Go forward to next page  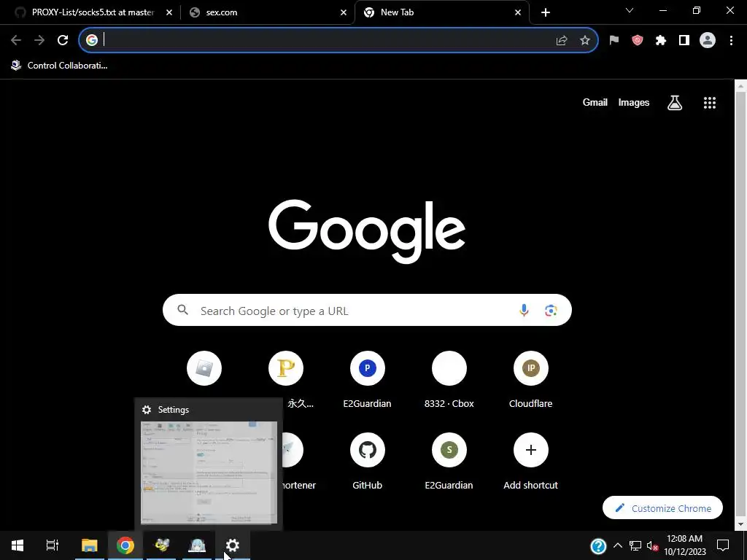(39, 41)
